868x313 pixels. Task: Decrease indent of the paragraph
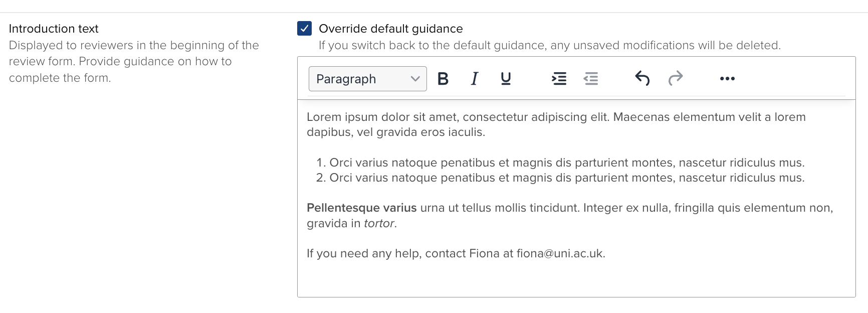[591, 79]
